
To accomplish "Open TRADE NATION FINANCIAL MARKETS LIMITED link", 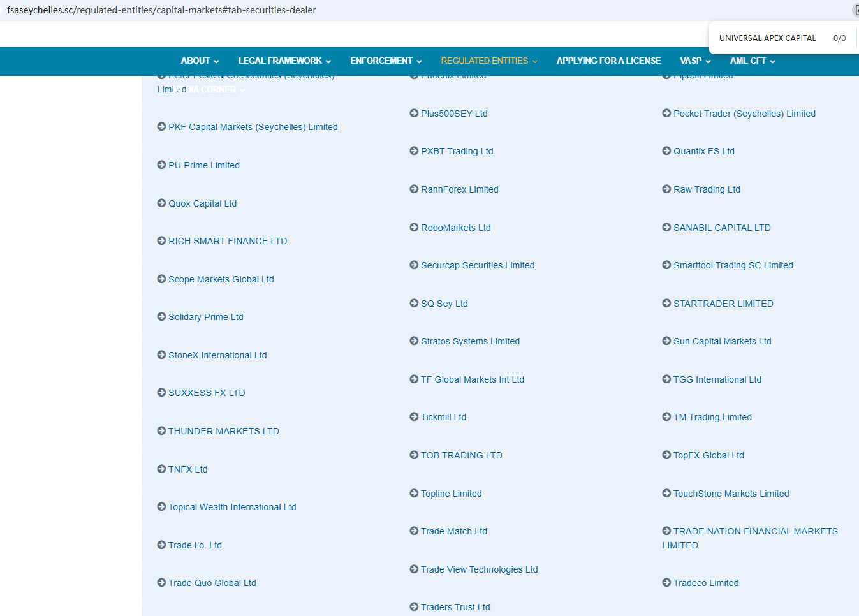I will (750, 538).
